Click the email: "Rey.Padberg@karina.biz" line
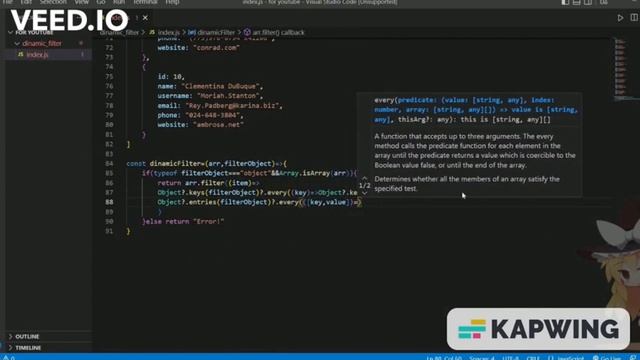 coord(220,105)
